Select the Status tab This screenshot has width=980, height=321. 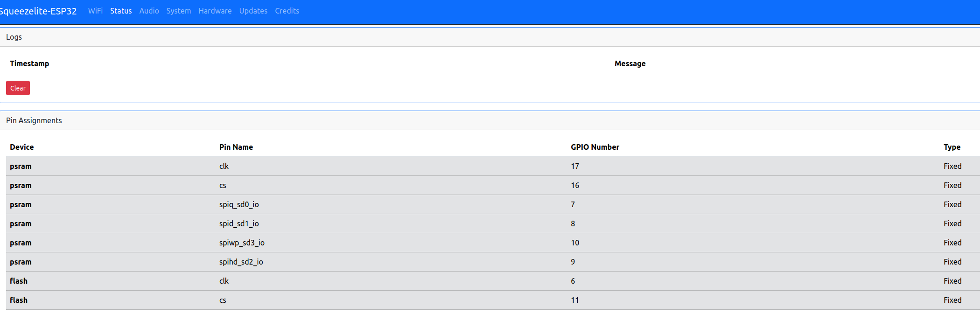[121, 11]
